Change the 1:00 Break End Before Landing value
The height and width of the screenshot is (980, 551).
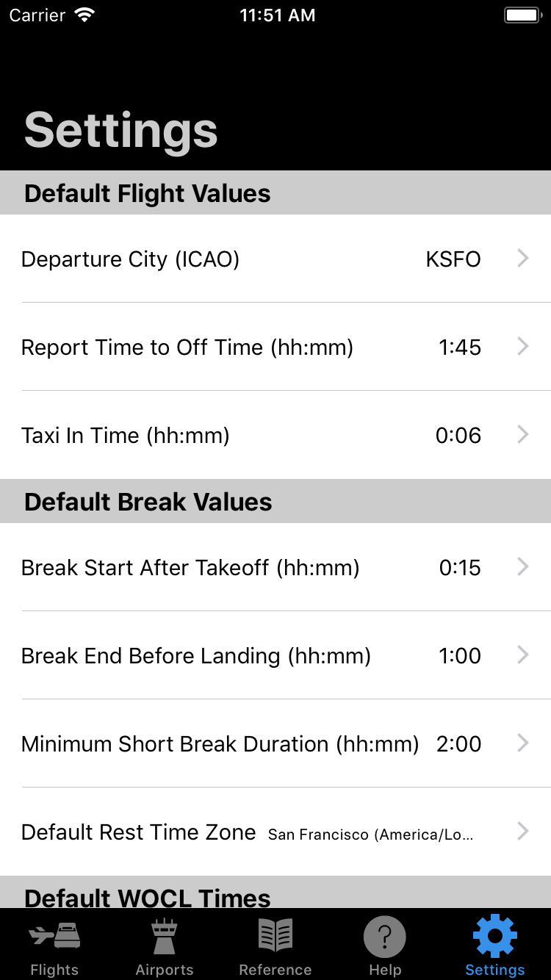click(x=460, y=656)
